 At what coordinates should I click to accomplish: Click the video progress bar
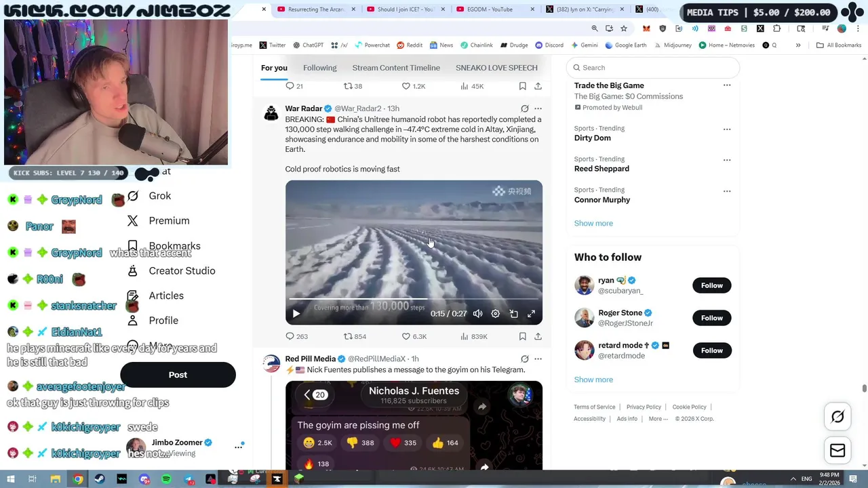414,299
